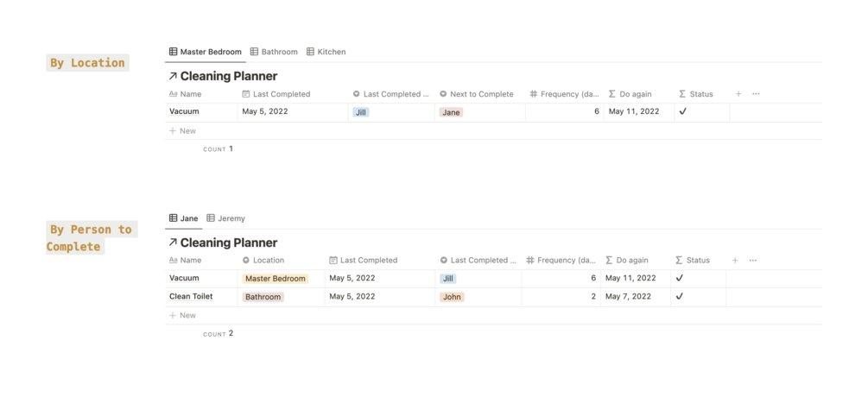Open the Jeremy view tab
868x416 pixels.
tap(225, 218)
